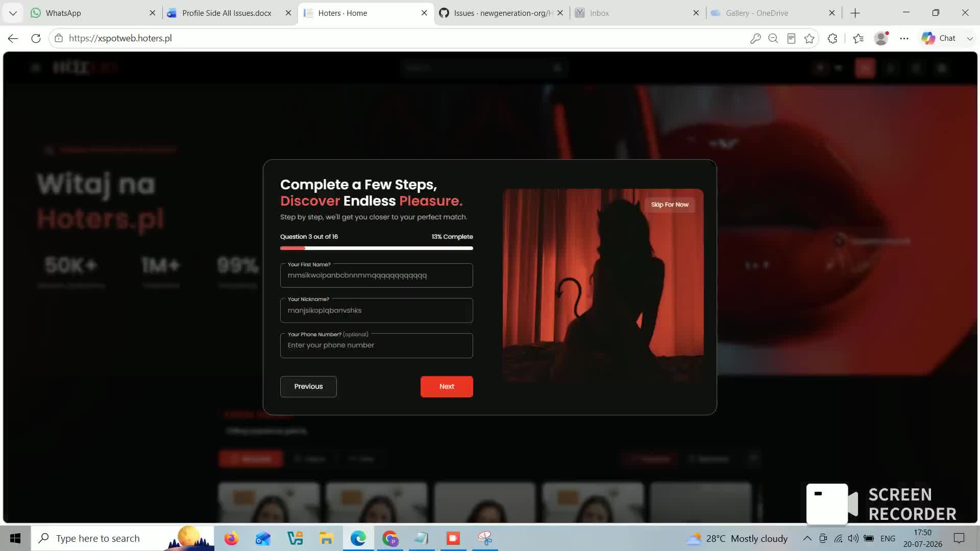
Task: Click the zoom out magnifier icon
Action: click(x=773, y=38)
